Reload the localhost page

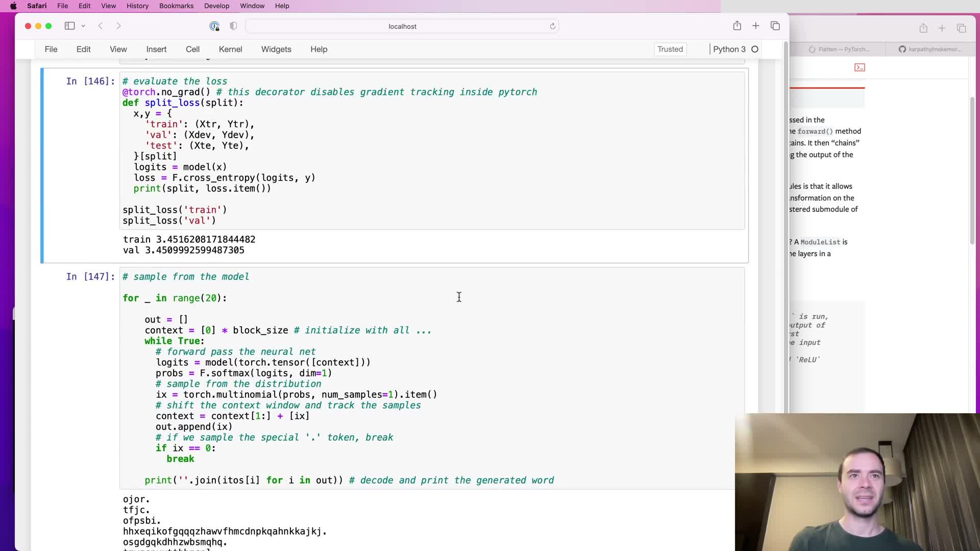click(x=552, y=26)
